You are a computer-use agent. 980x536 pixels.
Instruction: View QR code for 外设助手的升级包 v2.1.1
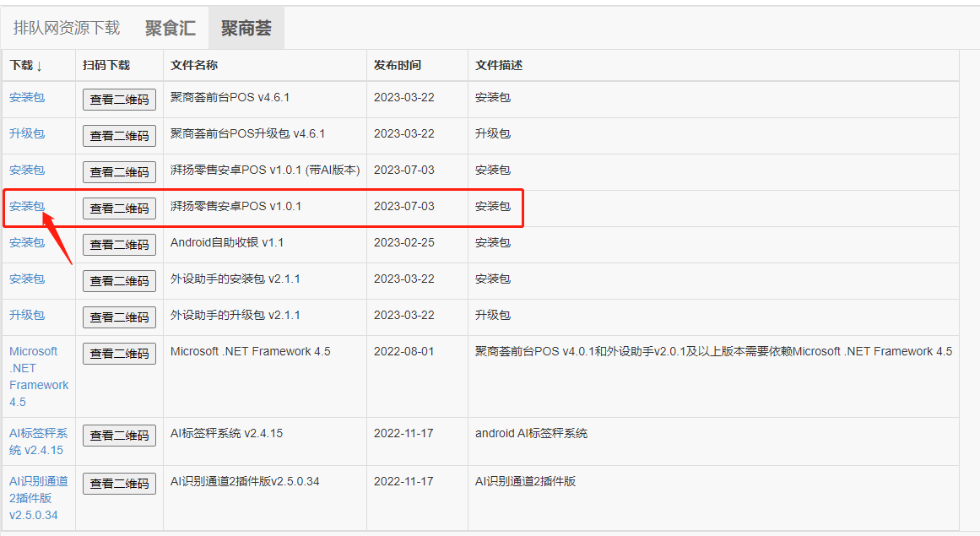[119, 317]
